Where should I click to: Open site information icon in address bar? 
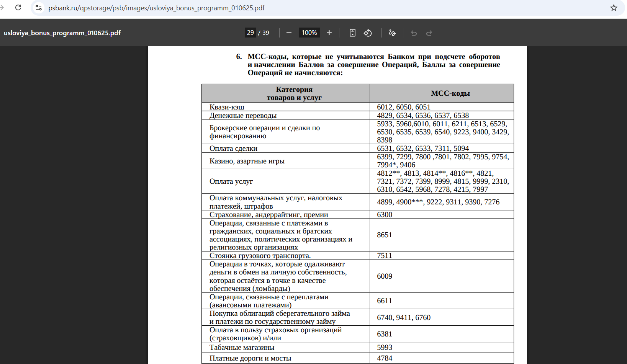tap(38, 8)
